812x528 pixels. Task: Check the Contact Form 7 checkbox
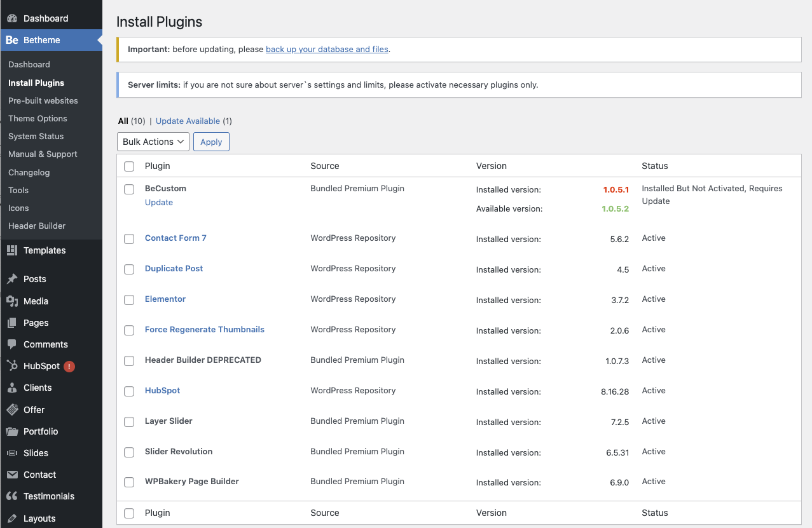pyautogui.click(x=129, y=239)
